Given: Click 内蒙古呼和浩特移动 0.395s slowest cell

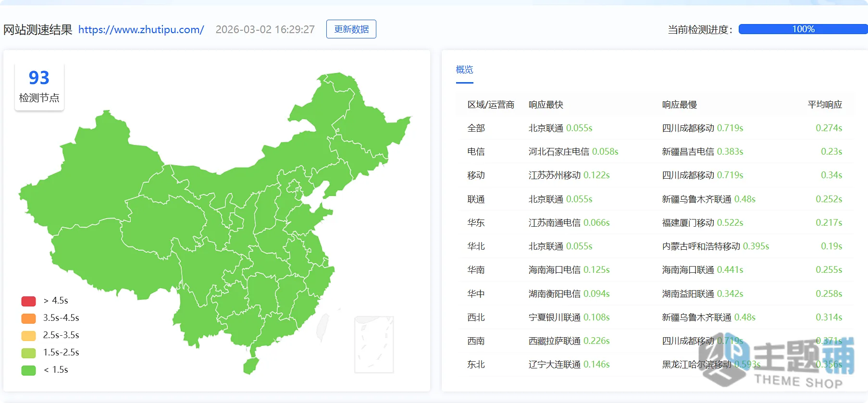Looking at the screenshot, I should pyautogui.click(x=716, y=246).
